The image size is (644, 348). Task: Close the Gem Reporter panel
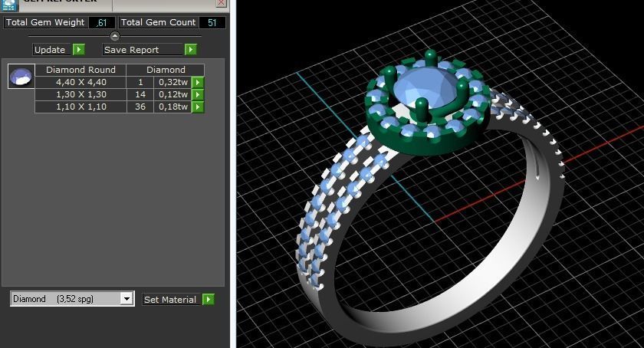(x=222, y=3)
